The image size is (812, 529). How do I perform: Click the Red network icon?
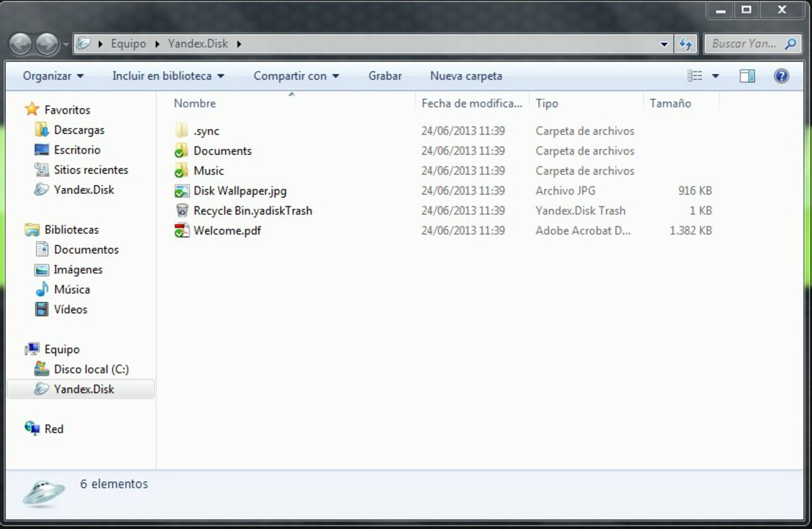point(32,428)
